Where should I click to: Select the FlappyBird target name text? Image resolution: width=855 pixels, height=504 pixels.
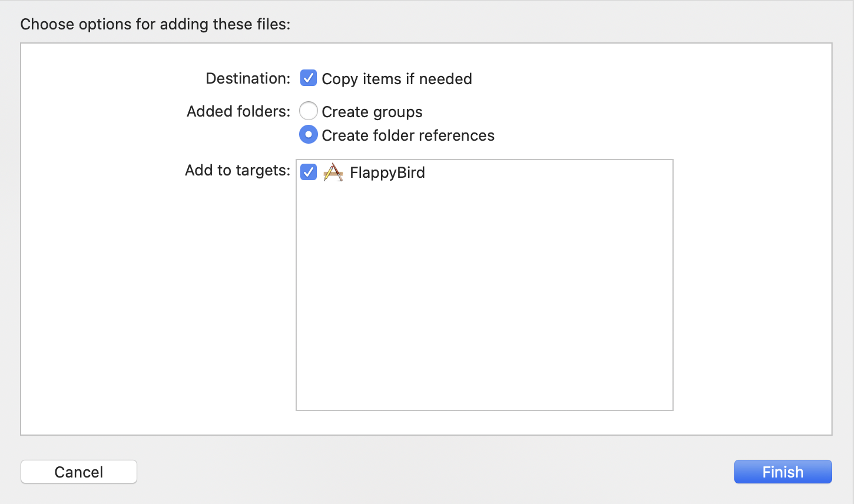click(x=387, y=173)
